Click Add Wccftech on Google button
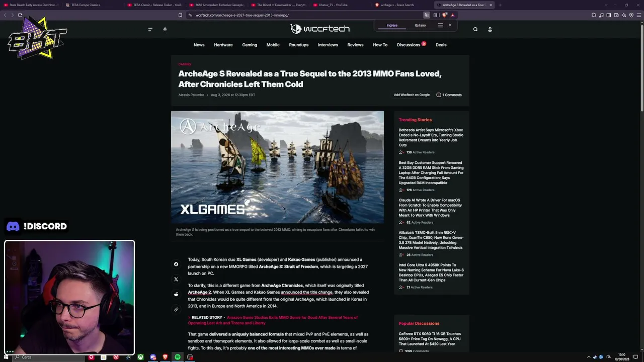 (412, 95)
